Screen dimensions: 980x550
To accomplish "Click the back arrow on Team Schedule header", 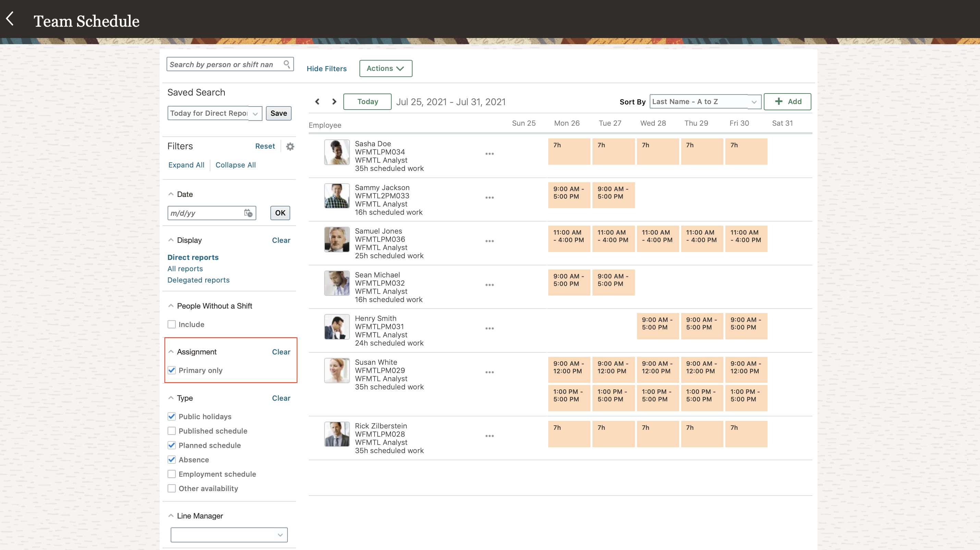I will [x=10, y=18].
